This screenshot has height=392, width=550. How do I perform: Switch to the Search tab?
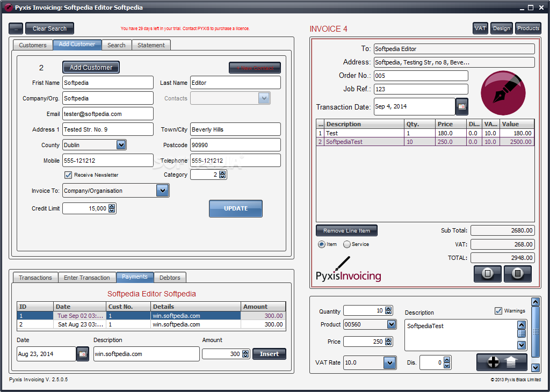[x=117, y=45]
